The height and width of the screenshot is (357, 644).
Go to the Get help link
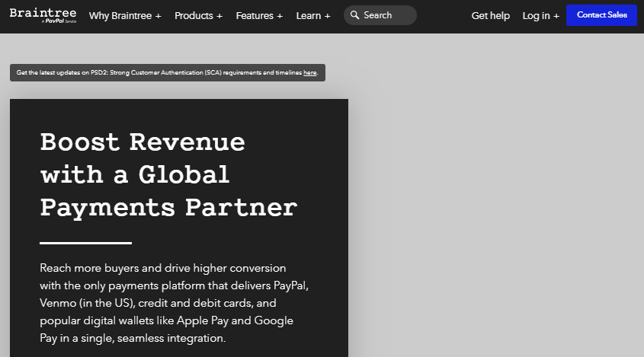(x=490, y=16)
